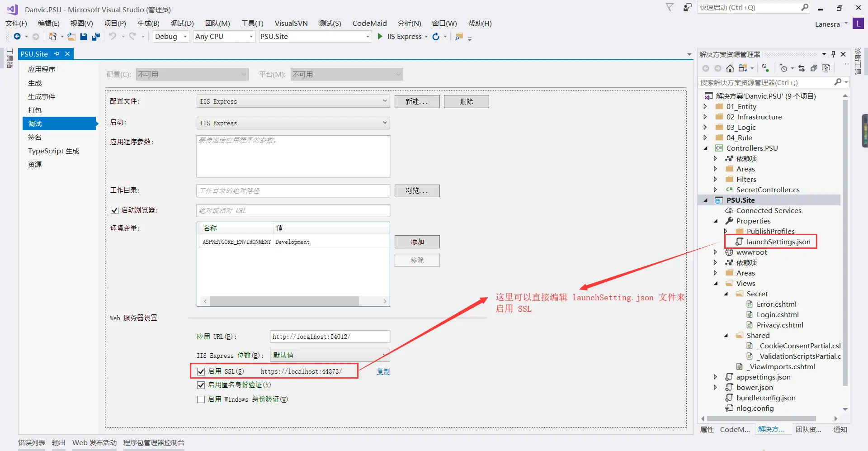Click the search icon in the quick launch box

point(805,7)
